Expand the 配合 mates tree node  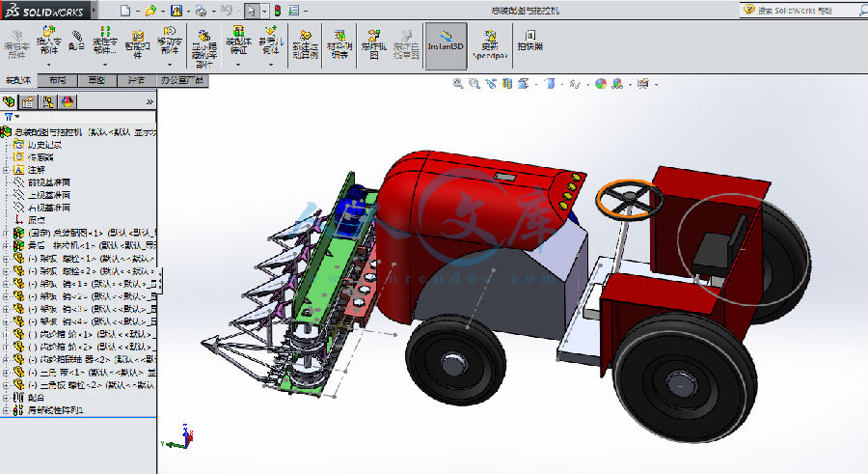pyautogui.click(x=6, y=398)
